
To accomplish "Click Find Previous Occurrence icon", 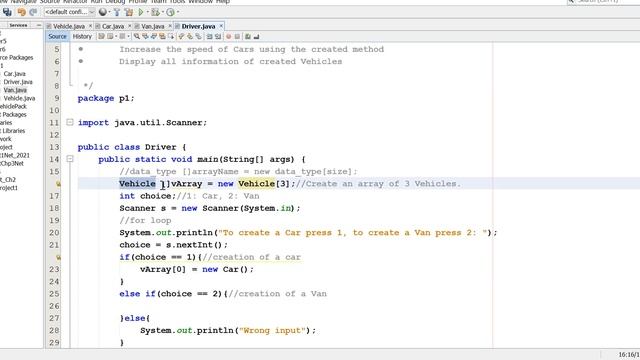I will (x=145, y=36).
